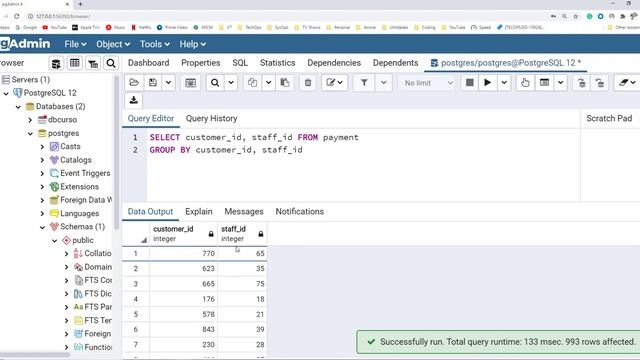Viewport: 640px width, 360px height.
Task: Select the cell with customer_id 770
Action: coord(184,253)
